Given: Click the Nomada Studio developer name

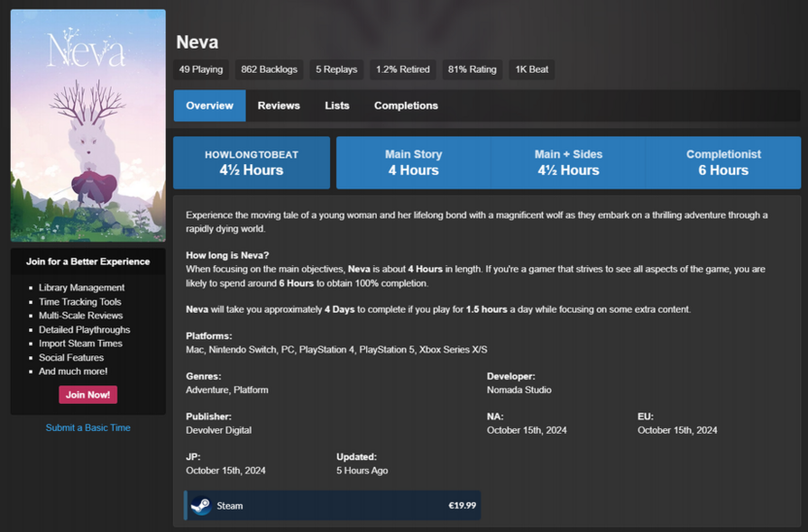Looking at the screenshot, I should point(519,390).
